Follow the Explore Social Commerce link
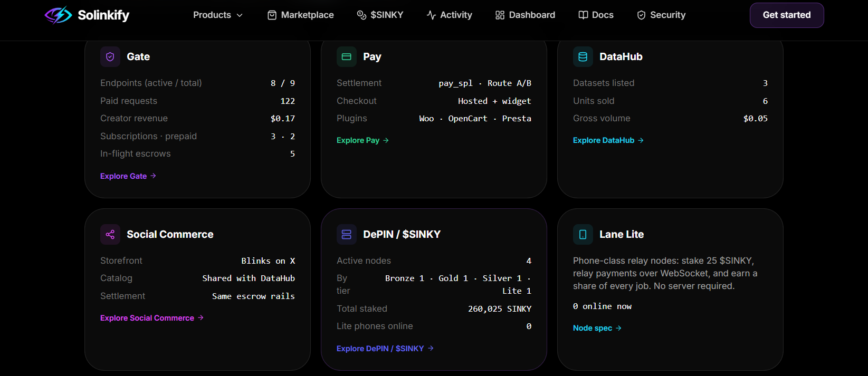This screenshot has width=868, height=376. 152,318
